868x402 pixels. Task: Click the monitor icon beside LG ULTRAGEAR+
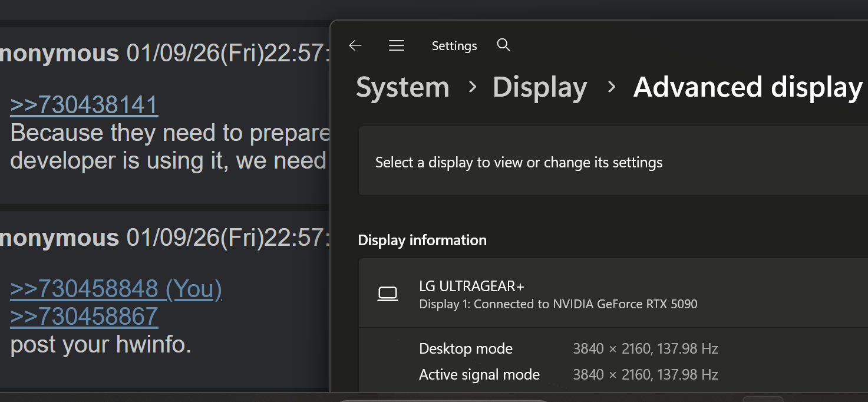pos(388,294)
